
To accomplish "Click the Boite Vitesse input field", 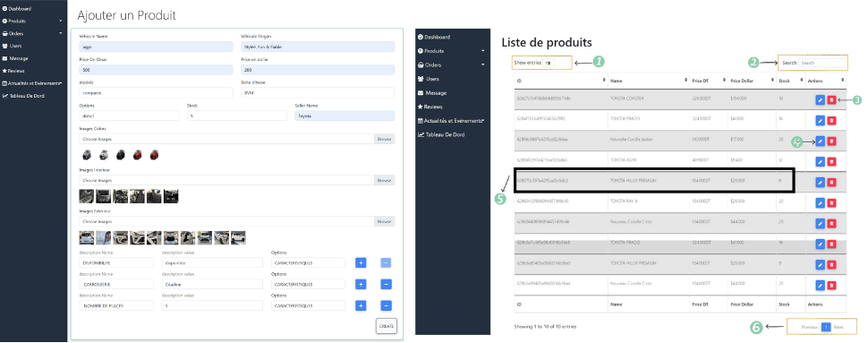I will pos(318,92).
